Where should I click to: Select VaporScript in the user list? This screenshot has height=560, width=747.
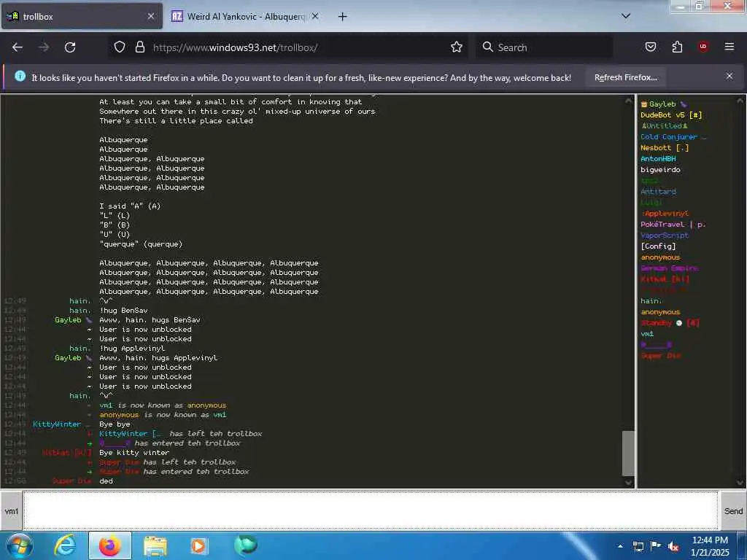click(665, 236)
